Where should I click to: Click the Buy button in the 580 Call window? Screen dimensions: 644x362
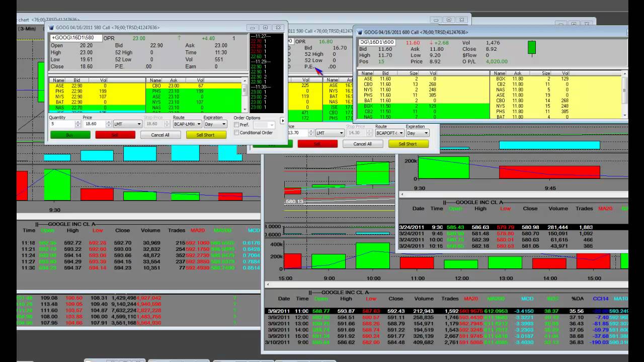tap(70, 135)
